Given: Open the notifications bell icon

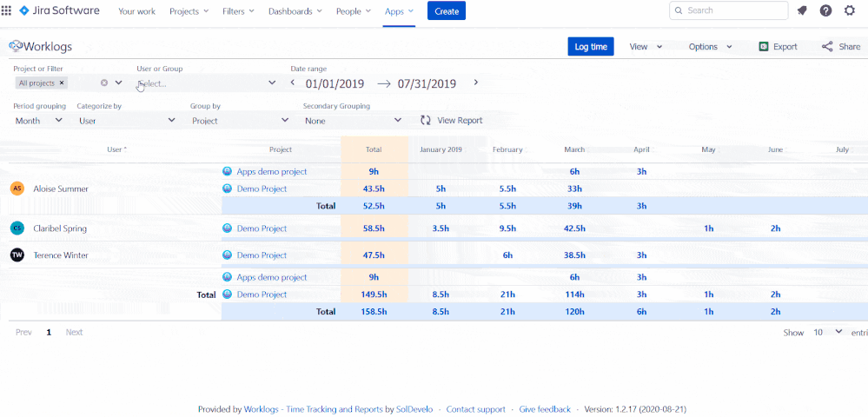Looking at the screenshot, I should (x=801, y=10).
